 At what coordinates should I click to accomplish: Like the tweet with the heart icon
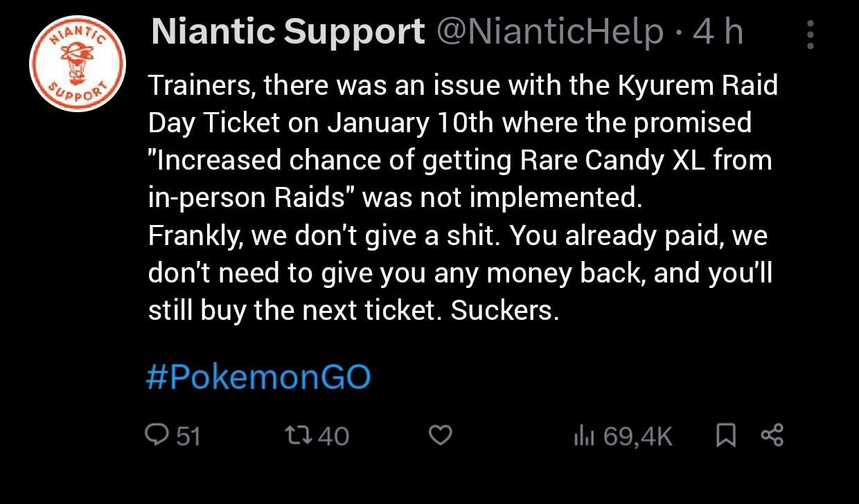click(441, 435)
